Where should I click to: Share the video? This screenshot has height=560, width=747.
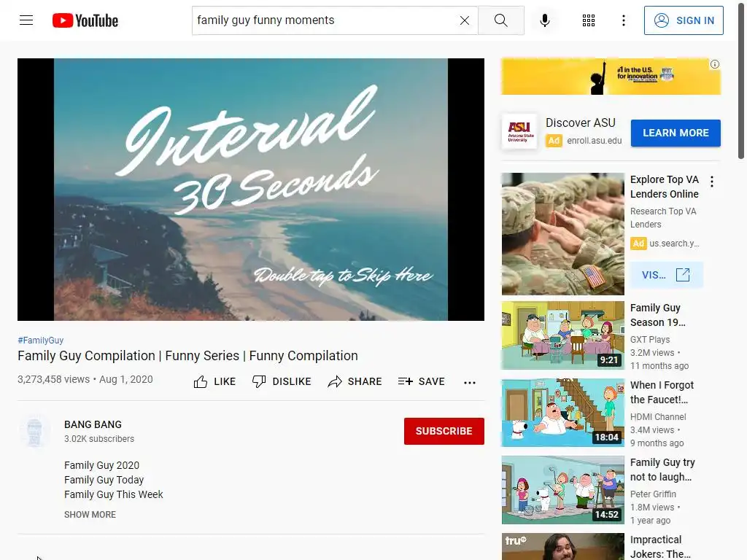355,381
